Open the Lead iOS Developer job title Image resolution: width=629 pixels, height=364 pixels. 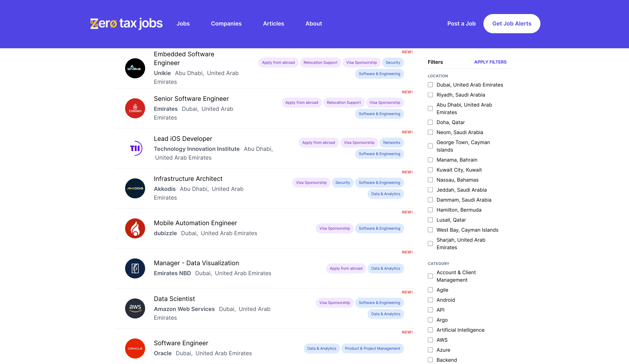[x=183, y=139]
